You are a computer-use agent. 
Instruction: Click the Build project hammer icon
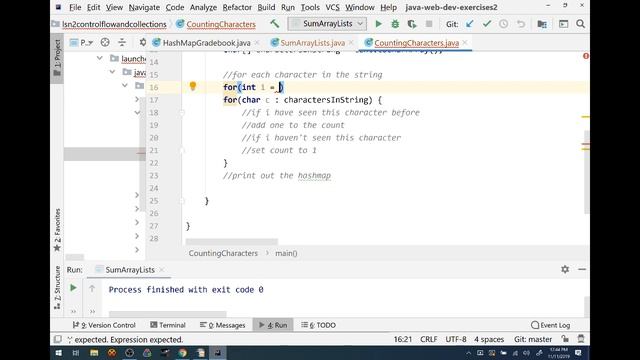274,24
